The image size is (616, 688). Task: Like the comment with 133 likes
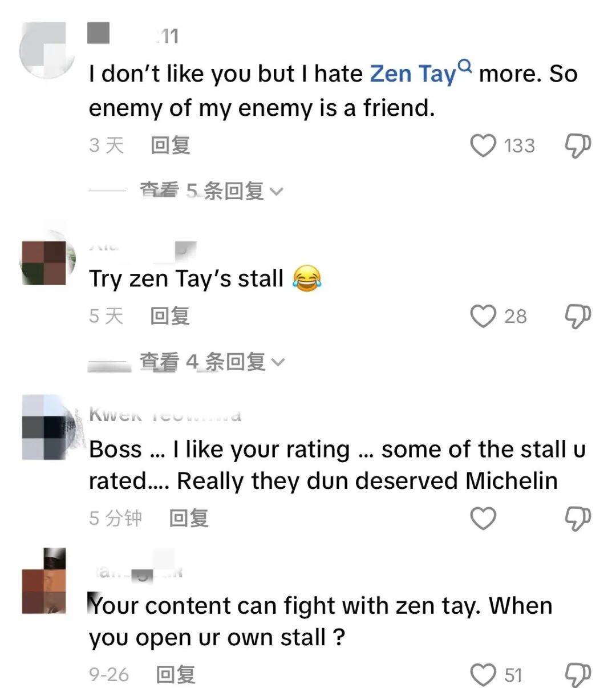(x=483, y=145)
